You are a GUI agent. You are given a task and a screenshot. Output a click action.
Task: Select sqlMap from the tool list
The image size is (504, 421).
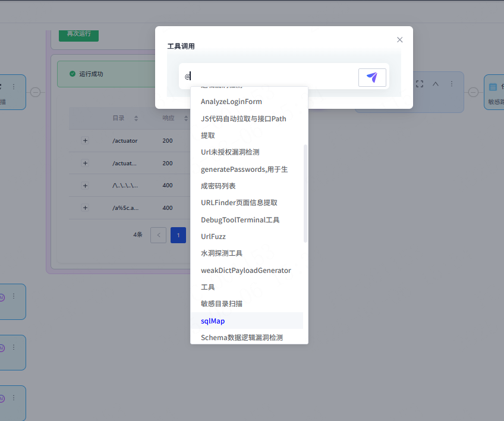(213, 321)
